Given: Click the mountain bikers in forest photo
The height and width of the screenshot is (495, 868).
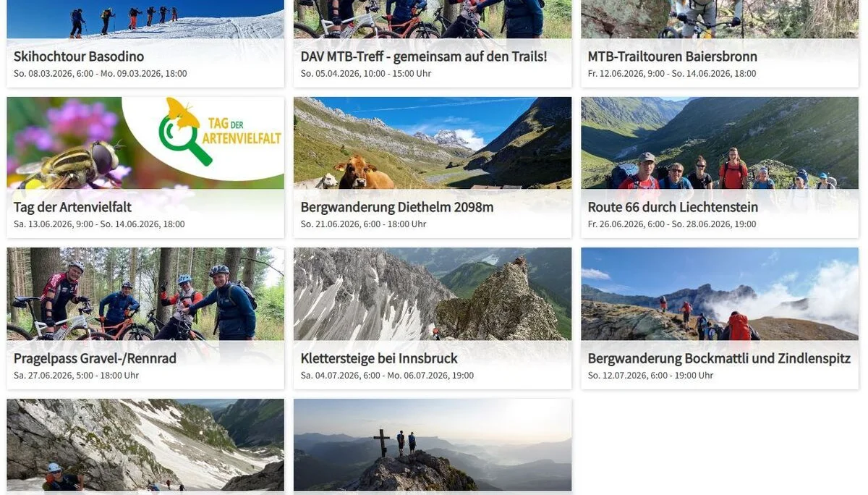Looking at the screenshot, I should [x=145, y=297].
